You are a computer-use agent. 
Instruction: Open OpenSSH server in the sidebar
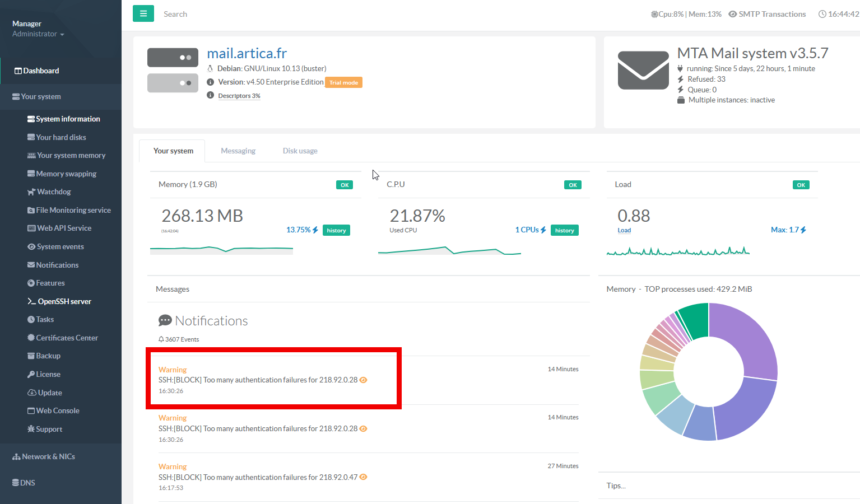tap(64, 301)
